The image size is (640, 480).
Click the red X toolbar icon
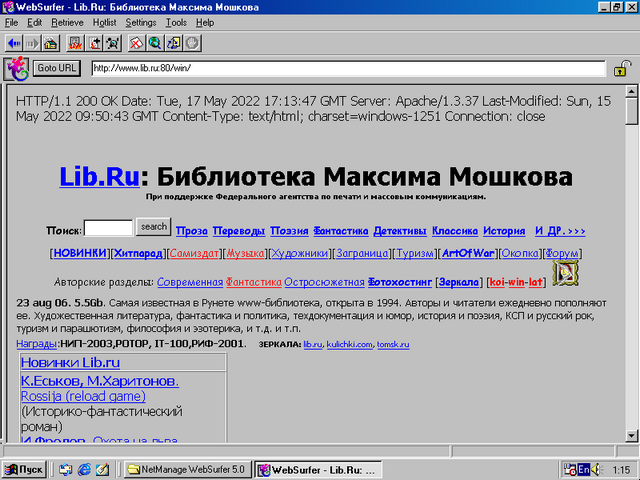click(137, 43)
